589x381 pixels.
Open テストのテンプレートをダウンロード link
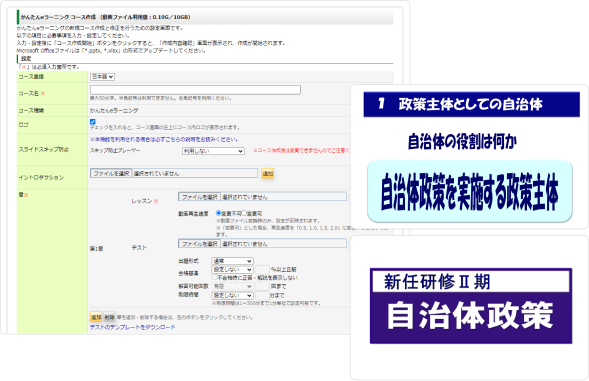coord(132,327)
